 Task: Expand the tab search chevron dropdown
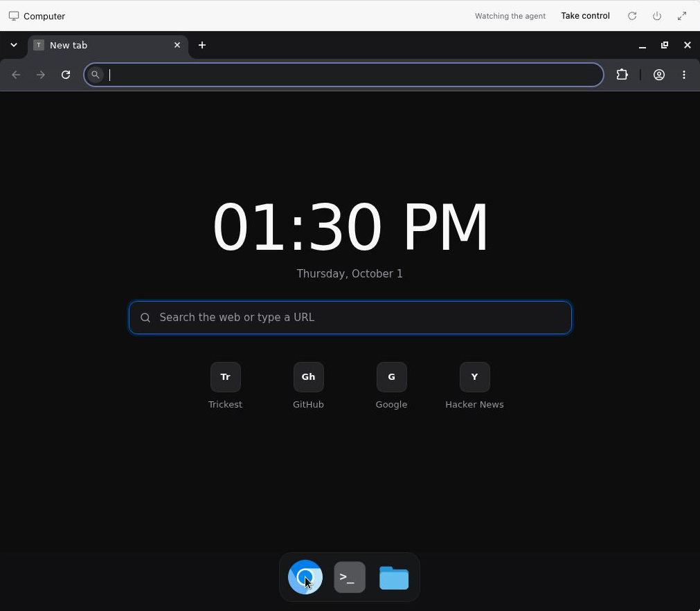pos(14,44)
